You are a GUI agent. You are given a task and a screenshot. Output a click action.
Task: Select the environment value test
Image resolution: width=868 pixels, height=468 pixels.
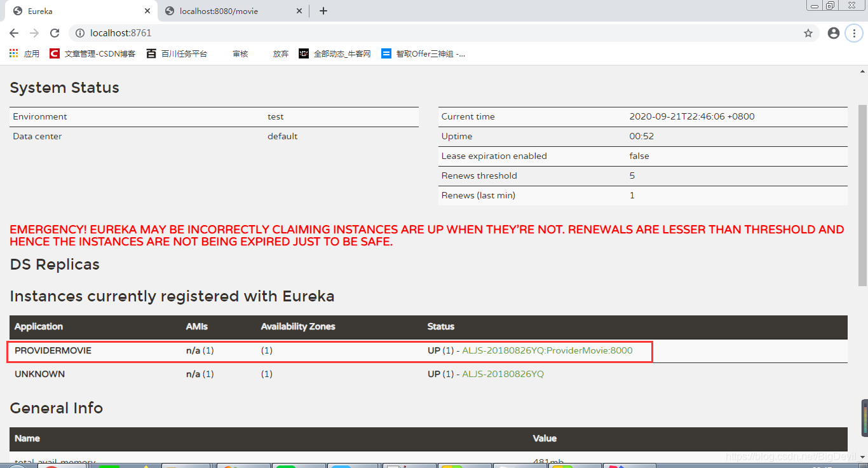(276, 117)
